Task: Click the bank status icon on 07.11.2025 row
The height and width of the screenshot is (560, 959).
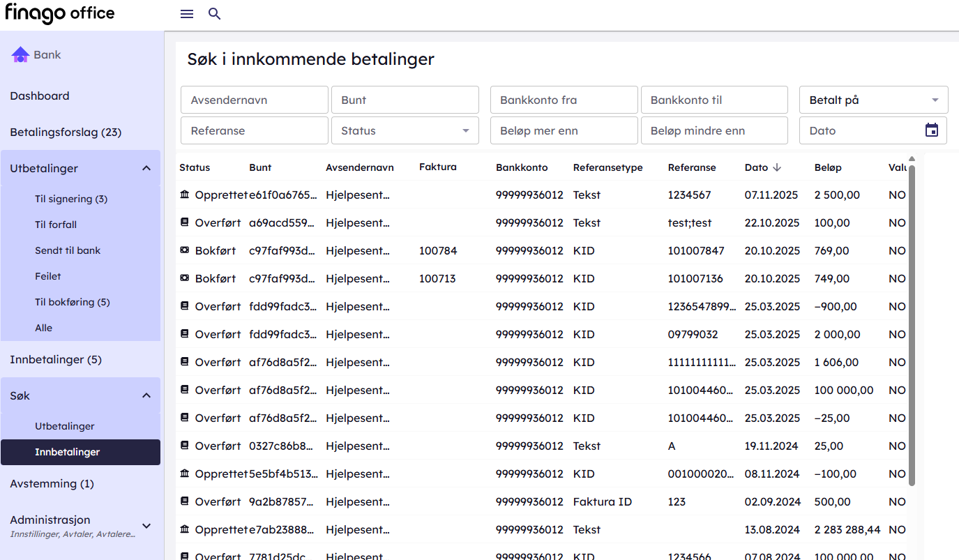Action: pos(184,195)
